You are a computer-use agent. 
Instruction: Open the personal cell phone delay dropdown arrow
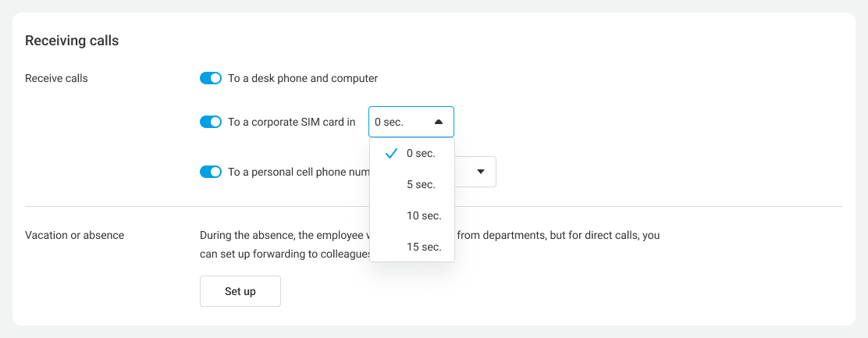481,172
